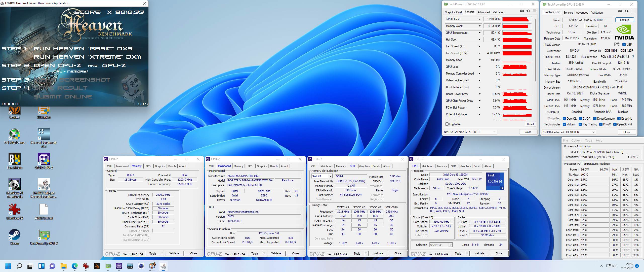This screenshot has width=644, height=272.
Task: Select MSI Afterburner desktop icon
Action: tap(15, 136)
